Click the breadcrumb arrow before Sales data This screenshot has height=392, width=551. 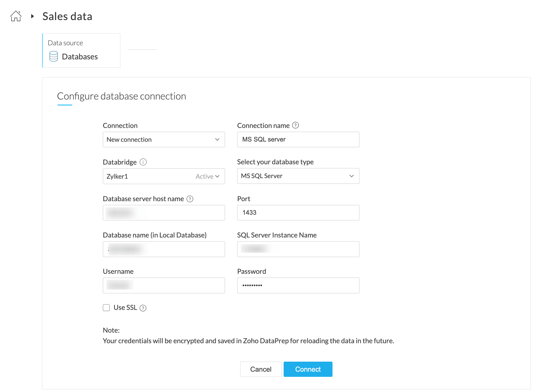point(32,16)
